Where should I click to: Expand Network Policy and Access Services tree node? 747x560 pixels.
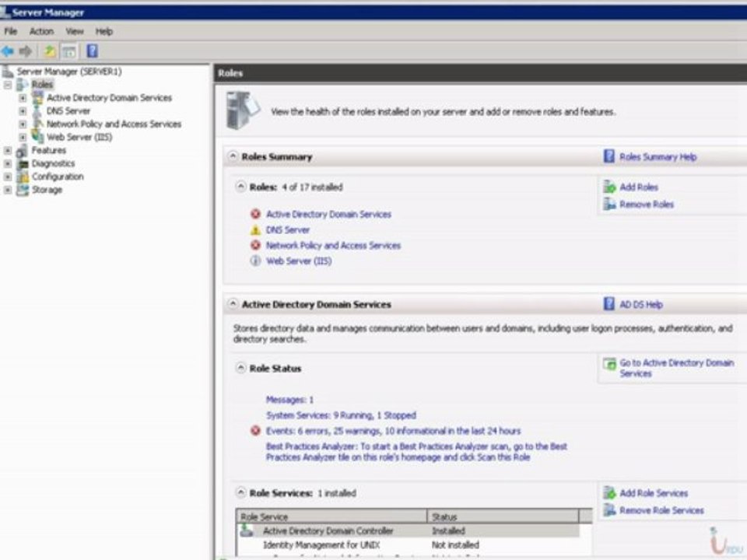point(23,124)
